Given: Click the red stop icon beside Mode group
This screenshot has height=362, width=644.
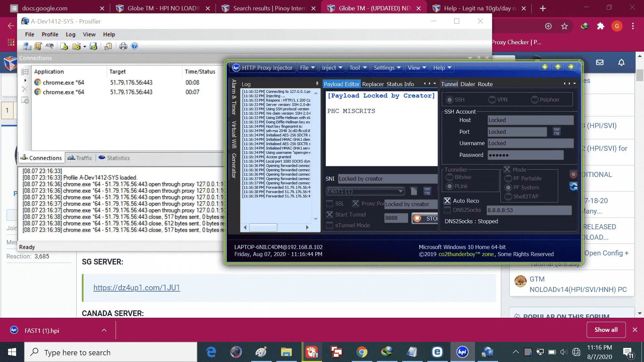Looking at the screenshot, I should coord(573,174).
